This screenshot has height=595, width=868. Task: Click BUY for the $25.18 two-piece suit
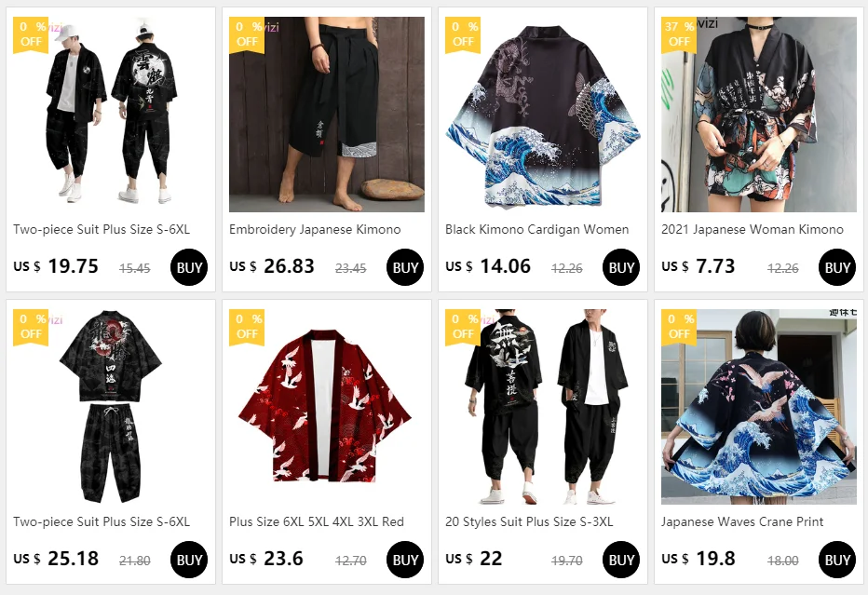coord(189,560)
